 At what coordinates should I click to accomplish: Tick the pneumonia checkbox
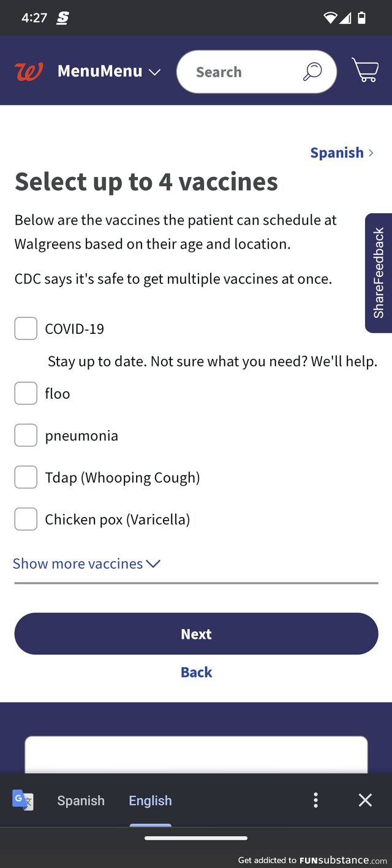coord(26,436)
